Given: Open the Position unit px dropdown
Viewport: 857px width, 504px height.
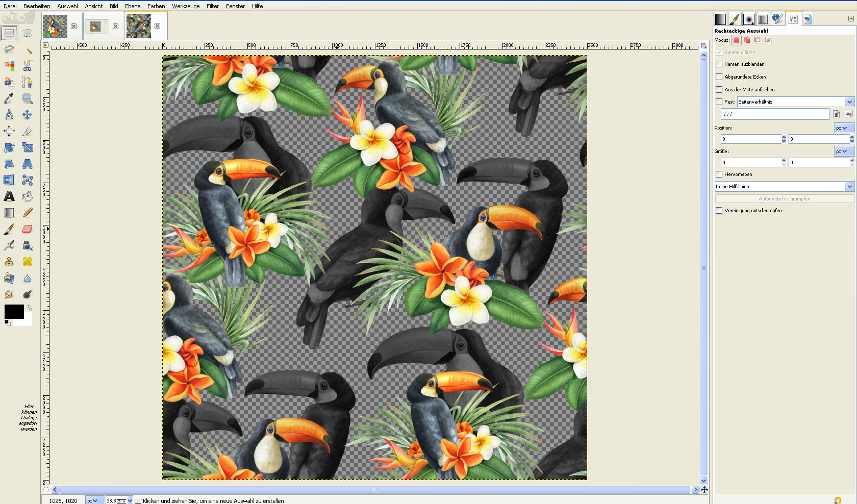Looking at the screenshot, I should (x=844, y=128).
